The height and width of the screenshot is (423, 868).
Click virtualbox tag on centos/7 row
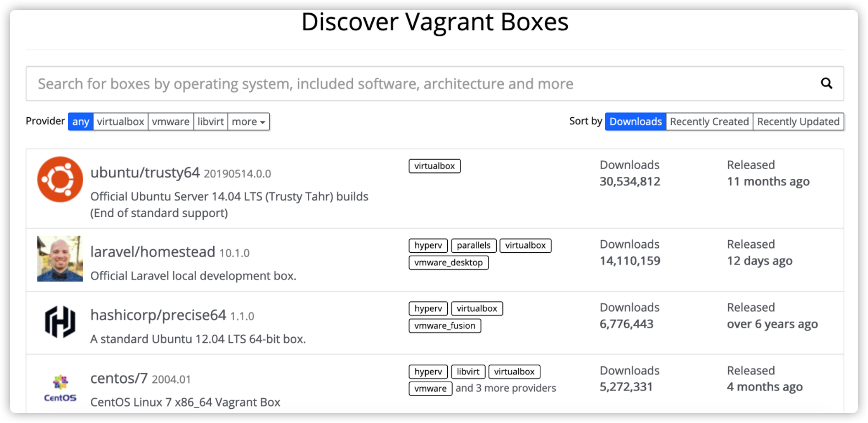[514, 372]
